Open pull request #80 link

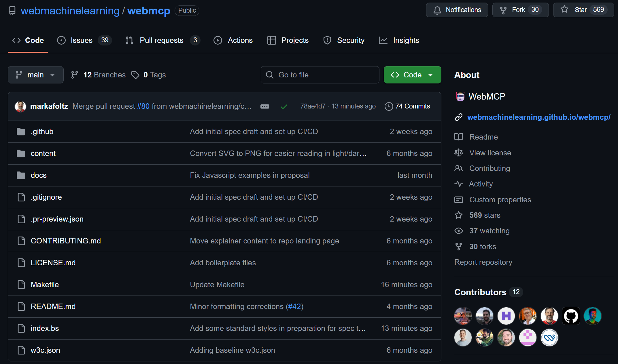[143, 106]
